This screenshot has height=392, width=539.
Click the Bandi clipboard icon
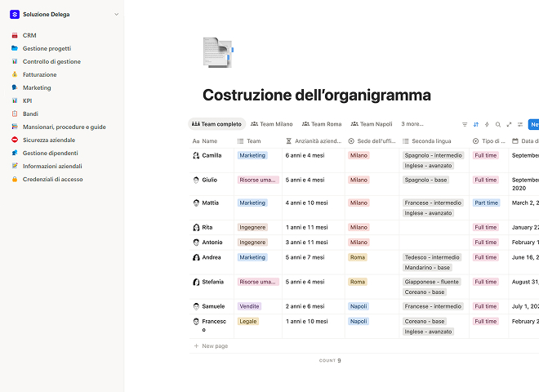pyautogui.click(x=15, y=114)
